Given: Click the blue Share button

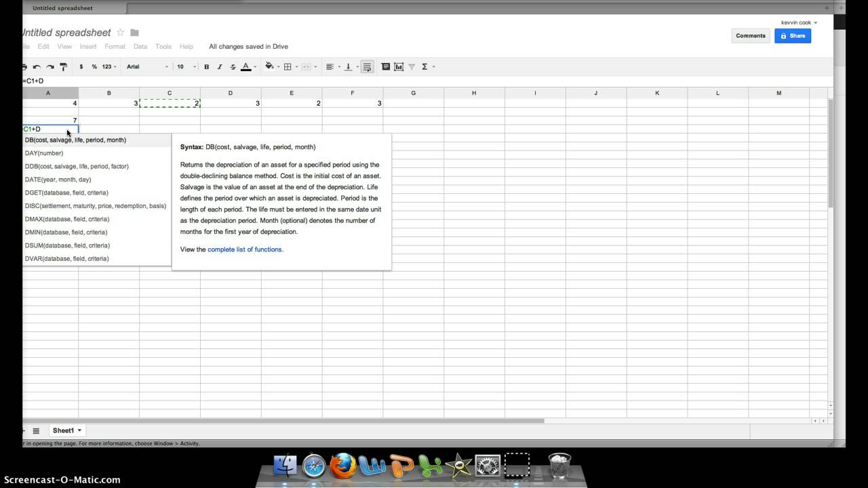Looking at the screenshot, I should 793,36.
